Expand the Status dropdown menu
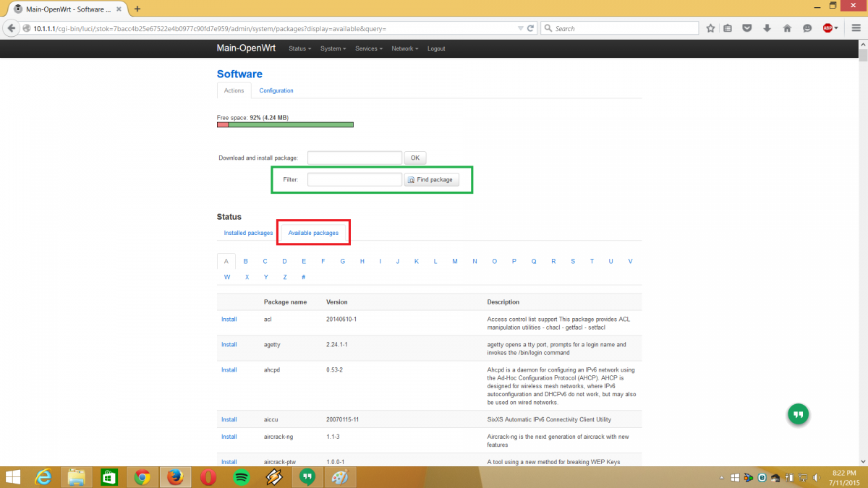This screenshot has width=868, height=488. click(299, 48)
